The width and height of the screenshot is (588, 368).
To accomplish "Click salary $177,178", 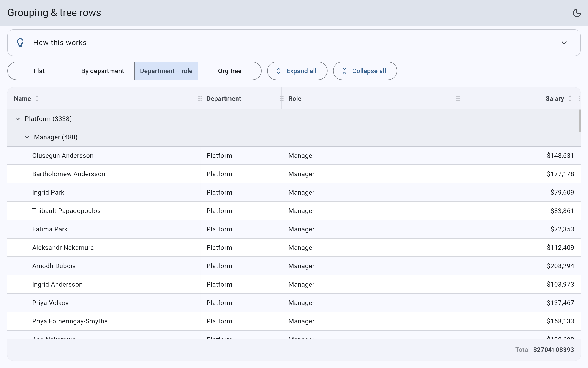I will coord(560,174).
